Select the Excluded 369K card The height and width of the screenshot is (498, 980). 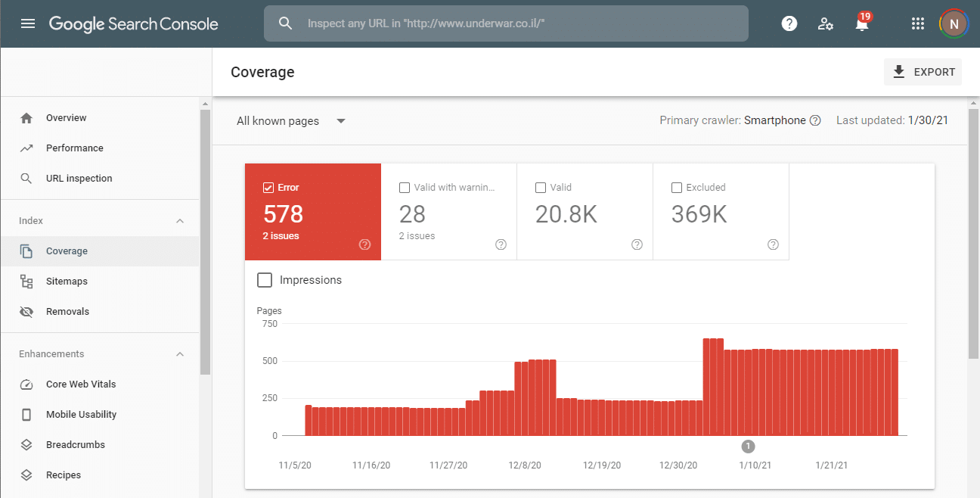pos(721,212)
